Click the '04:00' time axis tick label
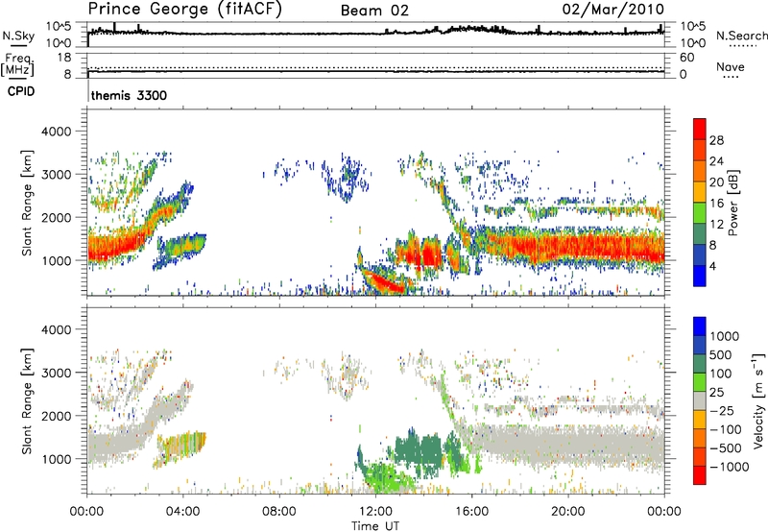Viewport: 768px width, 532px height. pyautogui.click(x=183, y=512)
